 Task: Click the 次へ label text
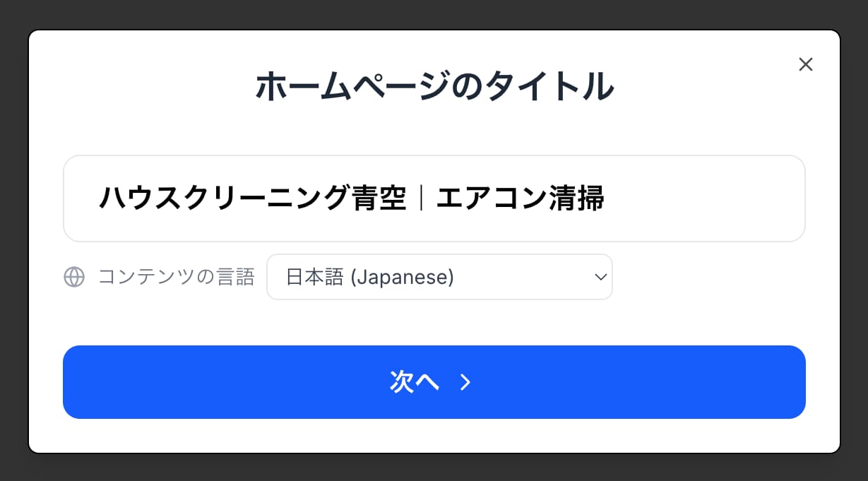pyautogui.click(x=415, y=382)
